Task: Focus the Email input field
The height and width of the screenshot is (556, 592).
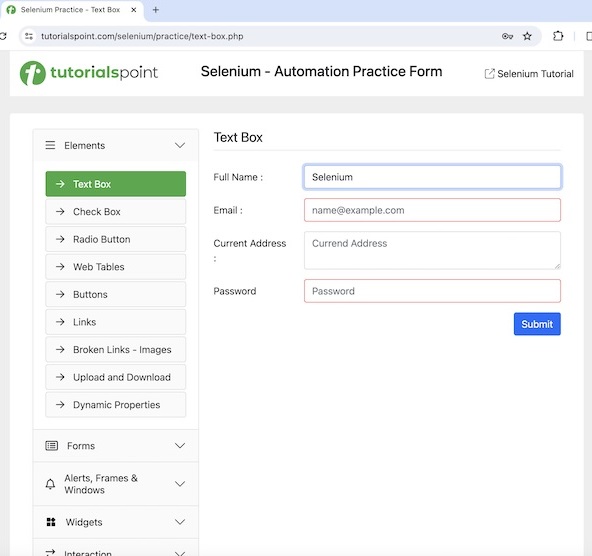Action: (432, 210)
